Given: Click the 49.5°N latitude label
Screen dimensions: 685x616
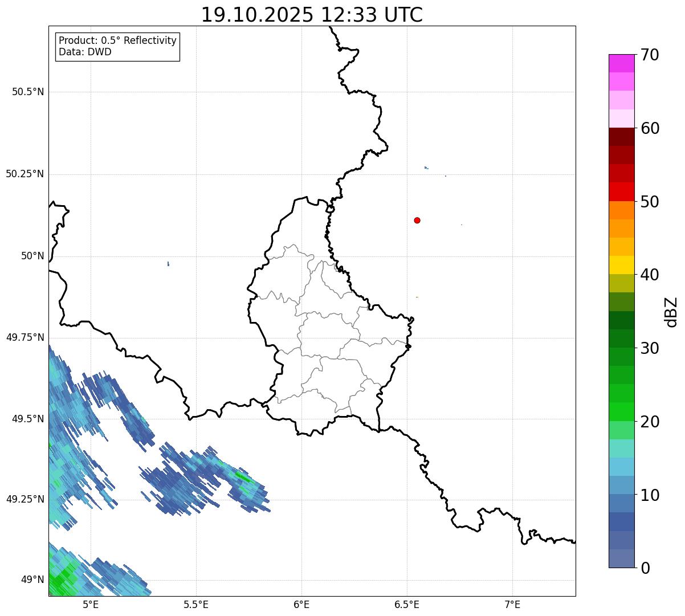Looking at the screenshot, I should click(28, 419).
